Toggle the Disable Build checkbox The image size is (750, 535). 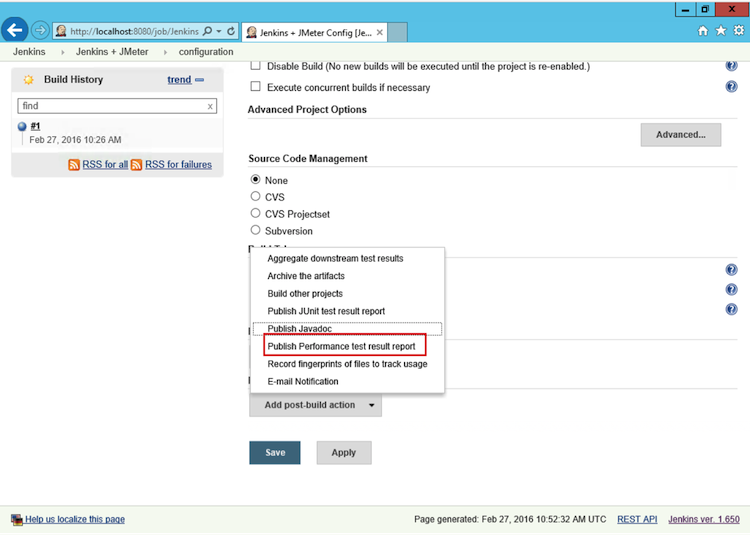[256, 66]
